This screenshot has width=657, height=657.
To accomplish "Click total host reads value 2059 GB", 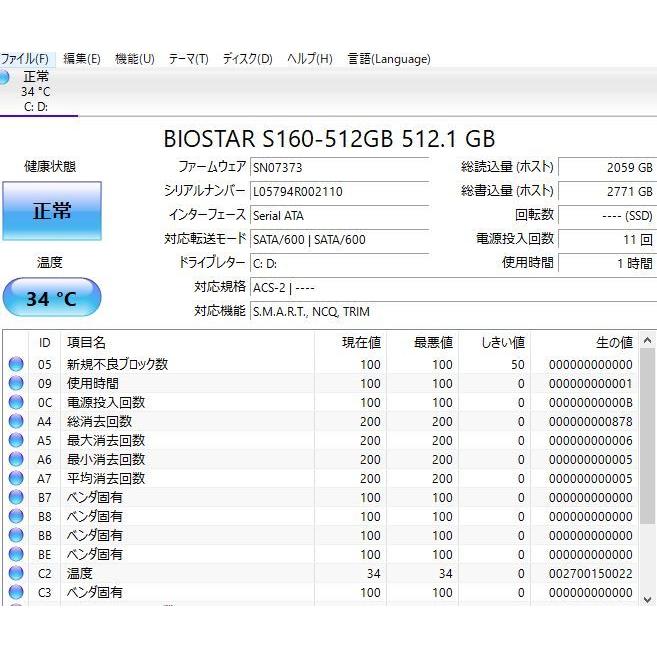I will (x=607, y=168).
